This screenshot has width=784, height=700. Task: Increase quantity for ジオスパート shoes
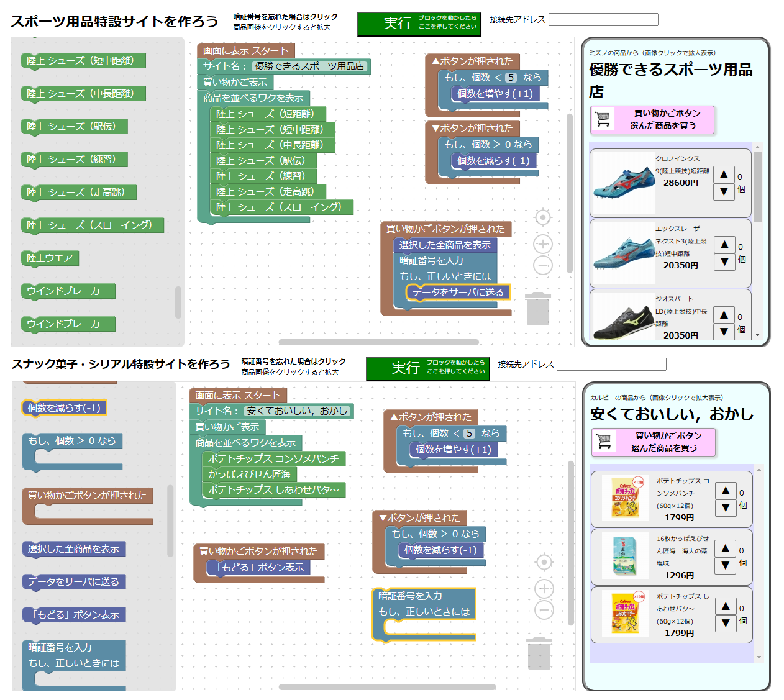[x=724, y=315]
